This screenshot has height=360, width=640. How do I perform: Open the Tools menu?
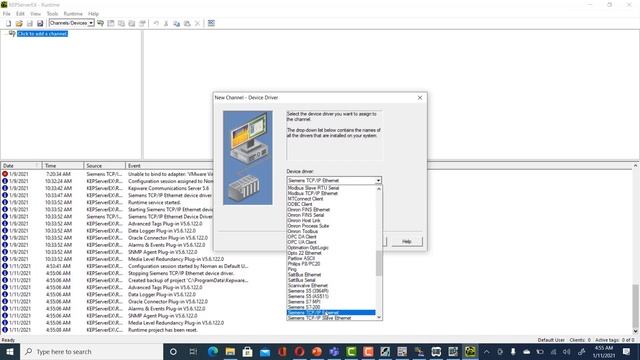coord(52,13)
